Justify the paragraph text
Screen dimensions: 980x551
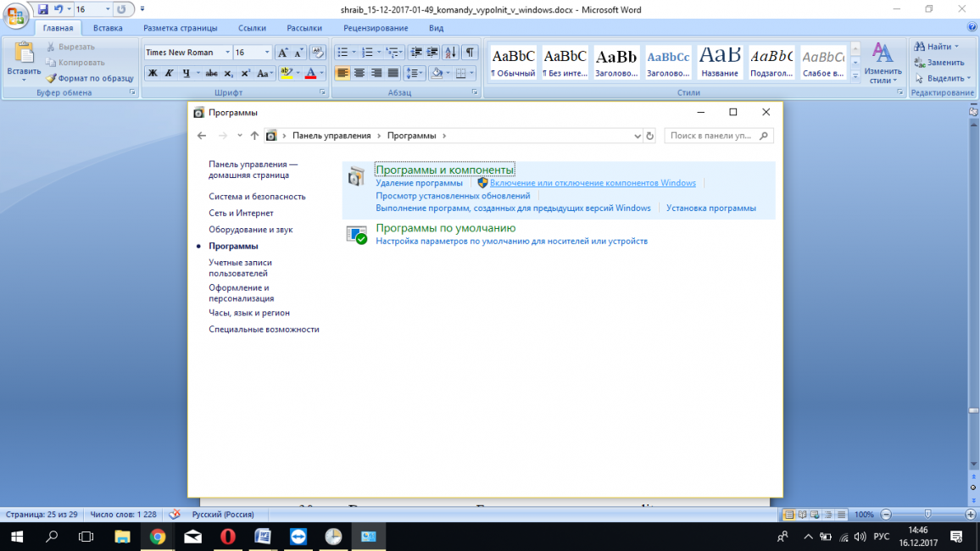[393, 73]
